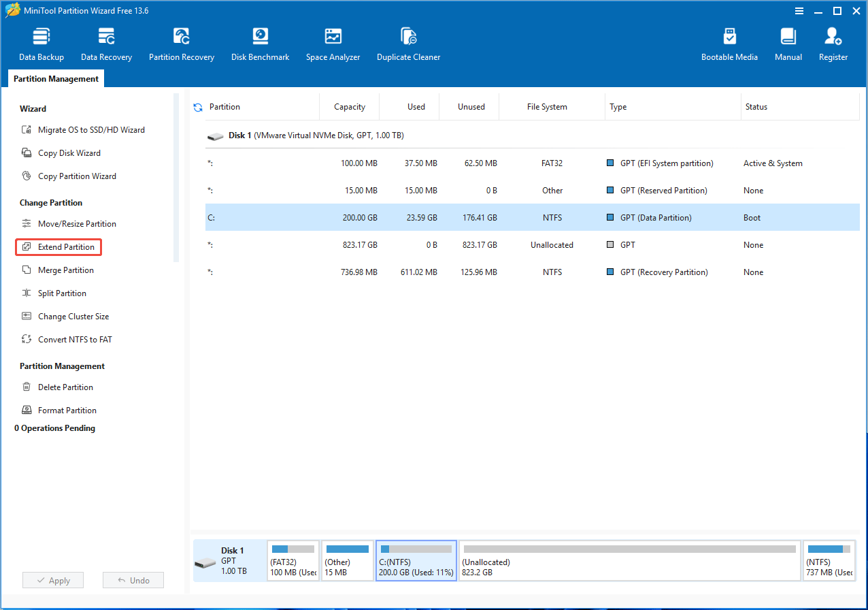This screenshot has height=610, width=868.
Task: Switch to the Partition Management tab
Action: click(55, 78)
